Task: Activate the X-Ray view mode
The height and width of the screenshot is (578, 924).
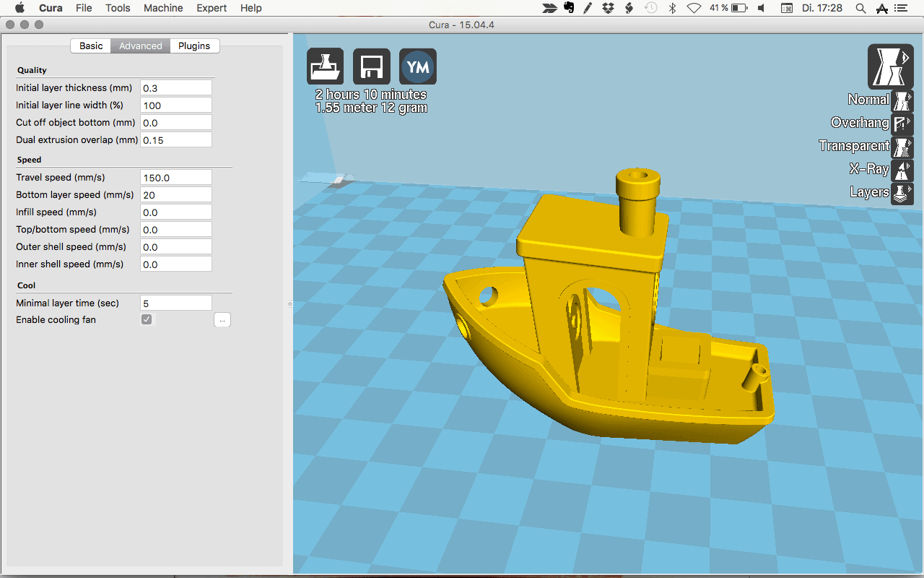Action: pos(902,171)
